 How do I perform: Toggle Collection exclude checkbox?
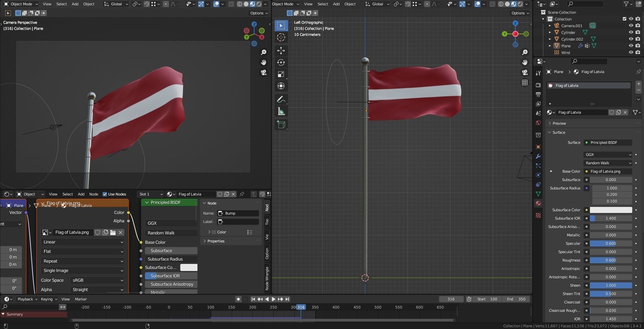[625, 19]
